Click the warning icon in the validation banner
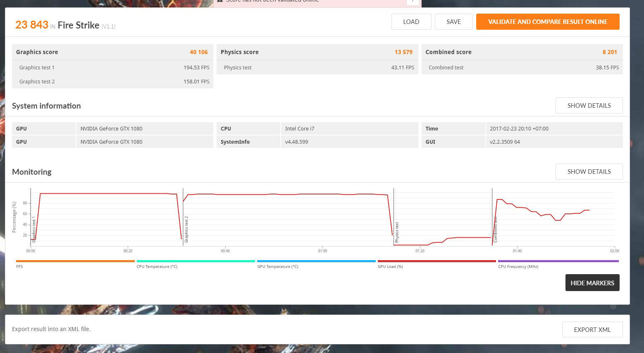The height and width of the screenshot is (353, 644). tap(220, 1)
